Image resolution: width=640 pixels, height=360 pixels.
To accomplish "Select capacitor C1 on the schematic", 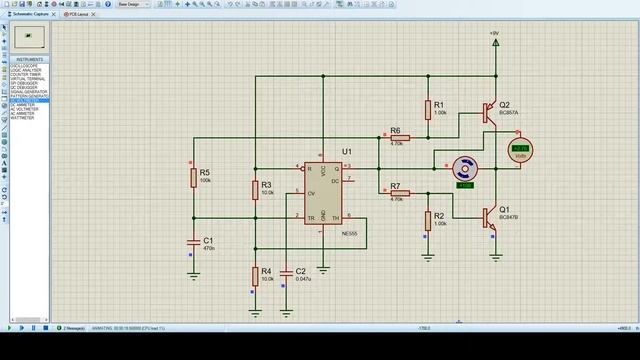I will (x=193, y=242).
